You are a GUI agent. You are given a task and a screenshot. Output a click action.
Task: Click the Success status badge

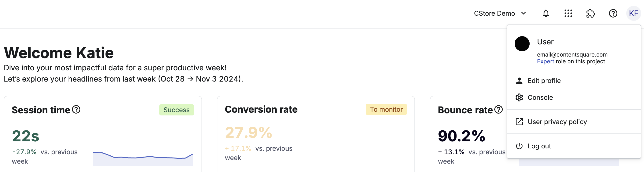(x=177, y=110)
